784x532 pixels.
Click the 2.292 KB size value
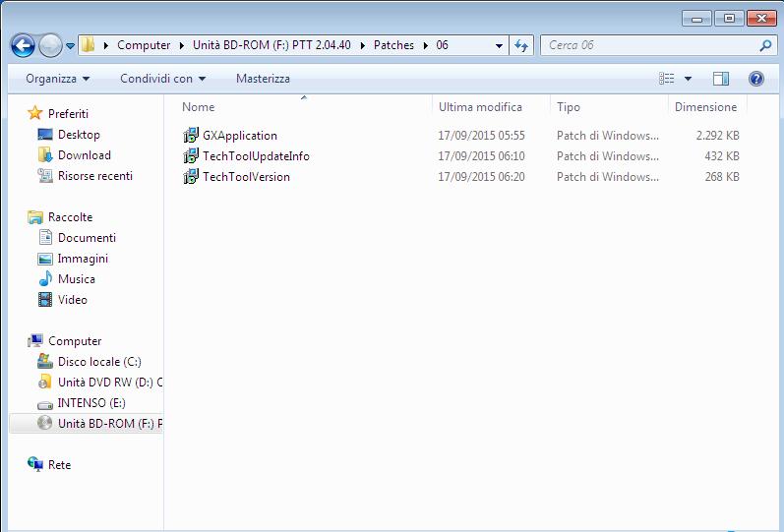717,136
